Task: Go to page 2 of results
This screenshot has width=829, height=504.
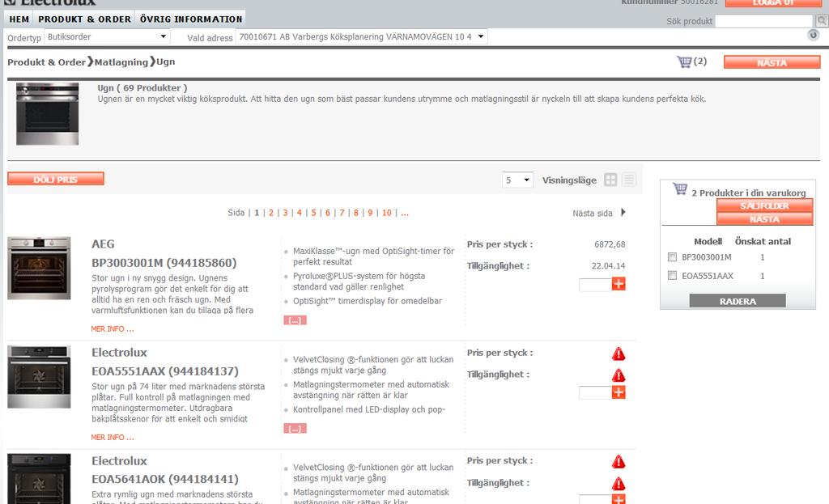Action: point(271,213)
